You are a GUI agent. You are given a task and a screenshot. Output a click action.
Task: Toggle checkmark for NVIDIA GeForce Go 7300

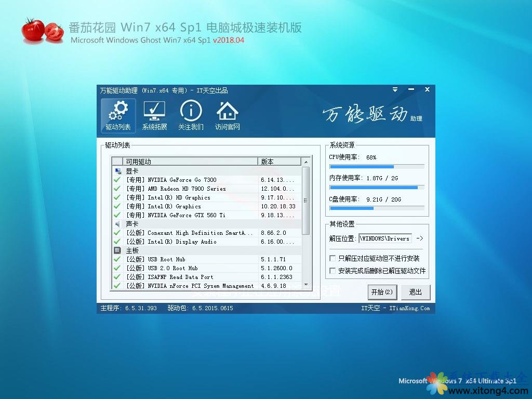point(117,180)
